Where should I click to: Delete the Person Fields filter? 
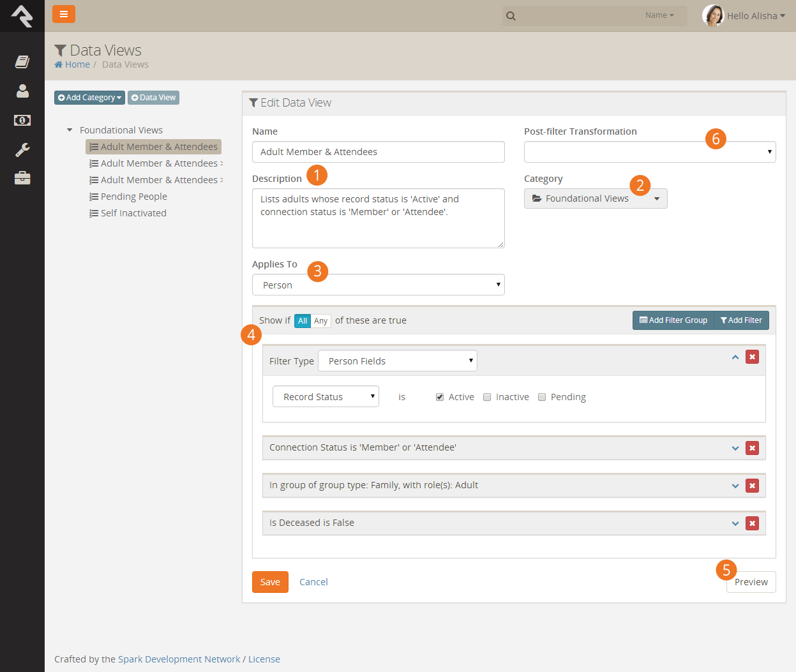[x=753, y=357]
